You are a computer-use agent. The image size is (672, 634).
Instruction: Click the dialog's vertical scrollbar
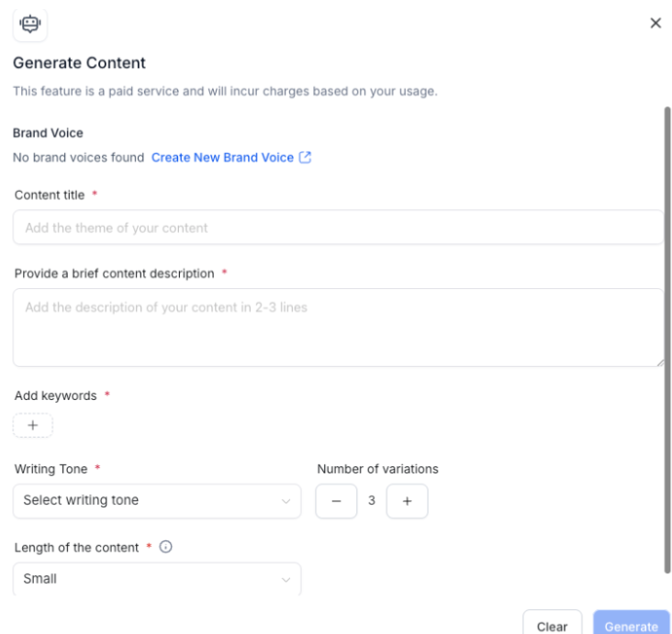(667, 339)
